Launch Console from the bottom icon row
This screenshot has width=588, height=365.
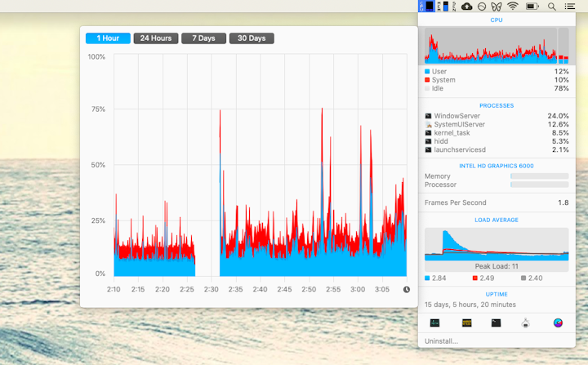click(466, 323)
